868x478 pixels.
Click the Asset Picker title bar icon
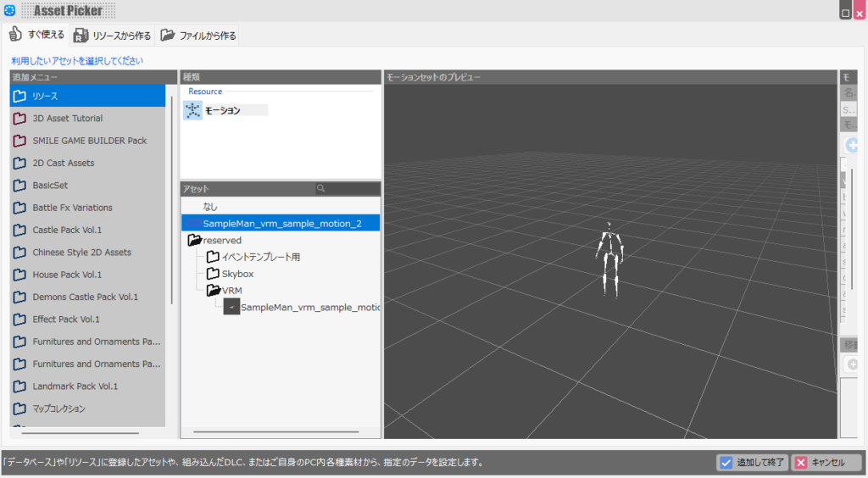9,11
